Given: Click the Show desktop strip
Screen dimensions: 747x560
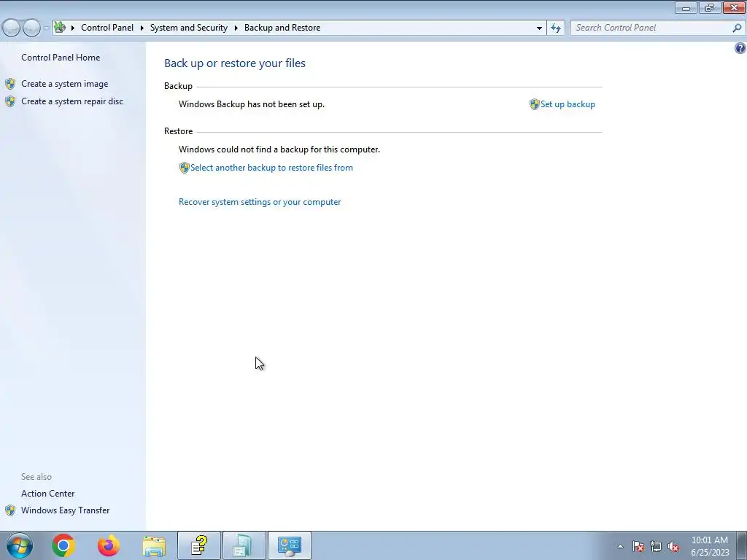Looking at the screenshot, I should (x=742, y=545).
